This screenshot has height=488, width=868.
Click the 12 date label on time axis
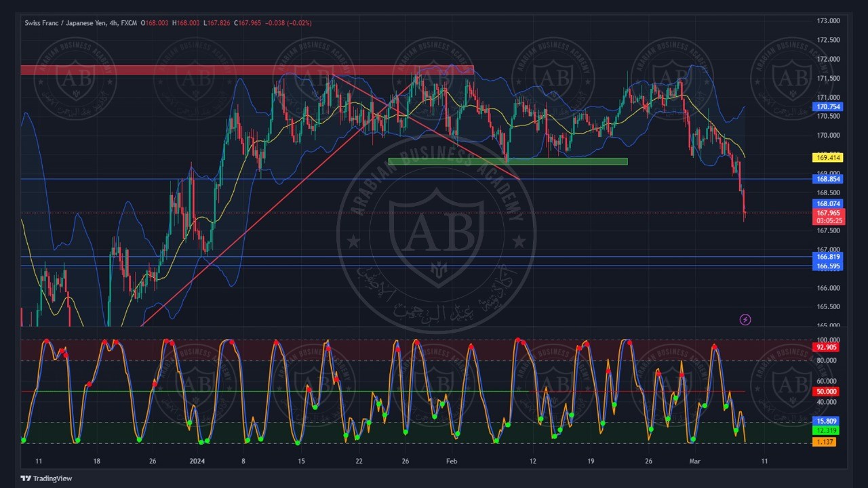tap(533, 461)
